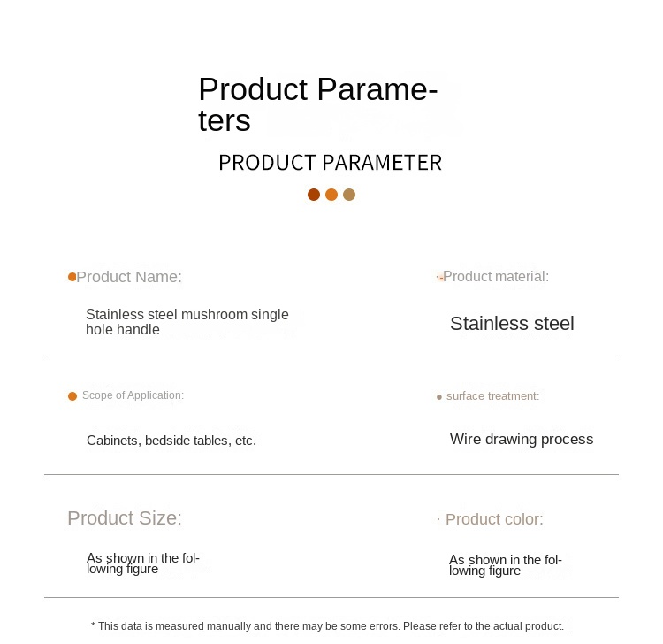Click the "Product material:" label
Screen dimensions: 663x644
(x=496, y=277)
